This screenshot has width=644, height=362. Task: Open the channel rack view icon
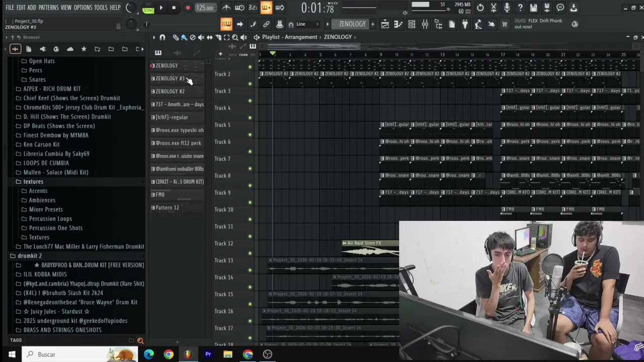(x=412, y=24)
